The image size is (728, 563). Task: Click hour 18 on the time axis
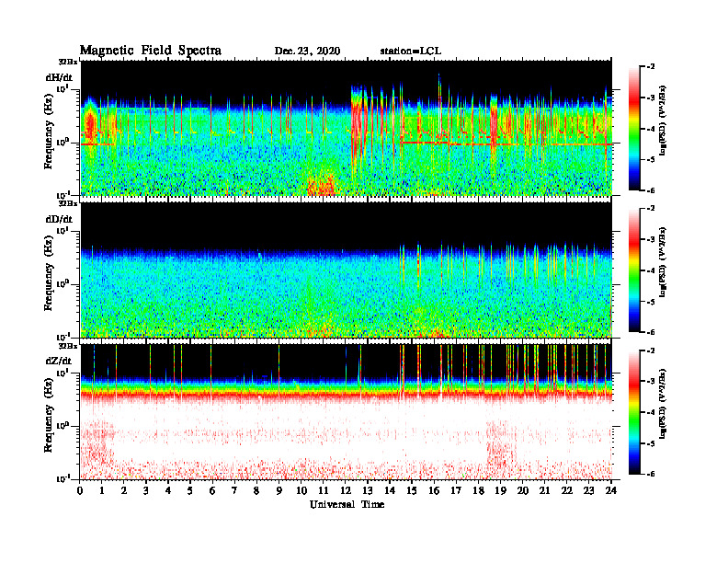pos(478,491)
